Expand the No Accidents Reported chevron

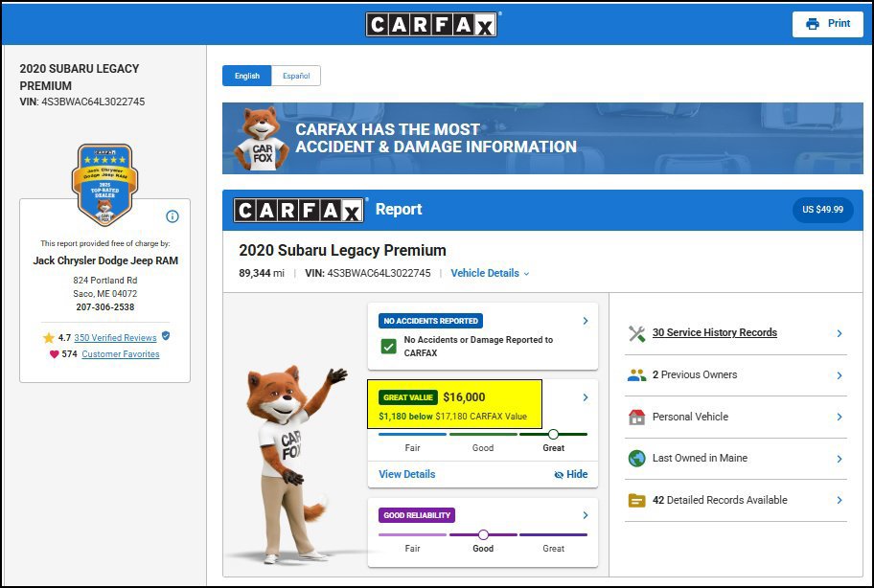tap(586, 321)
